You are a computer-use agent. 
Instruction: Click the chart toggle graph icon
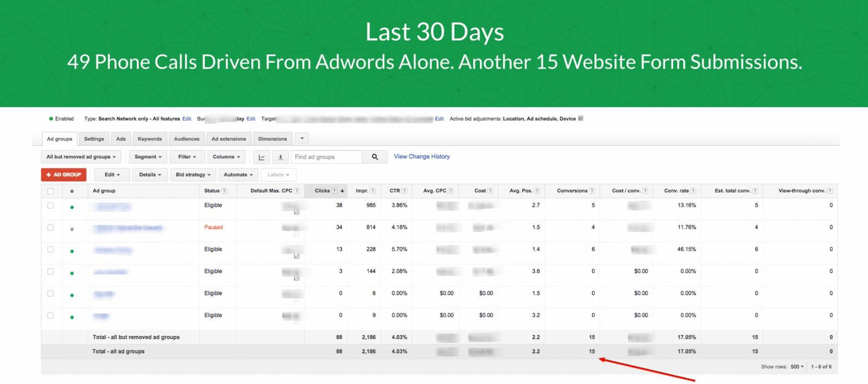tap(262, 157)
